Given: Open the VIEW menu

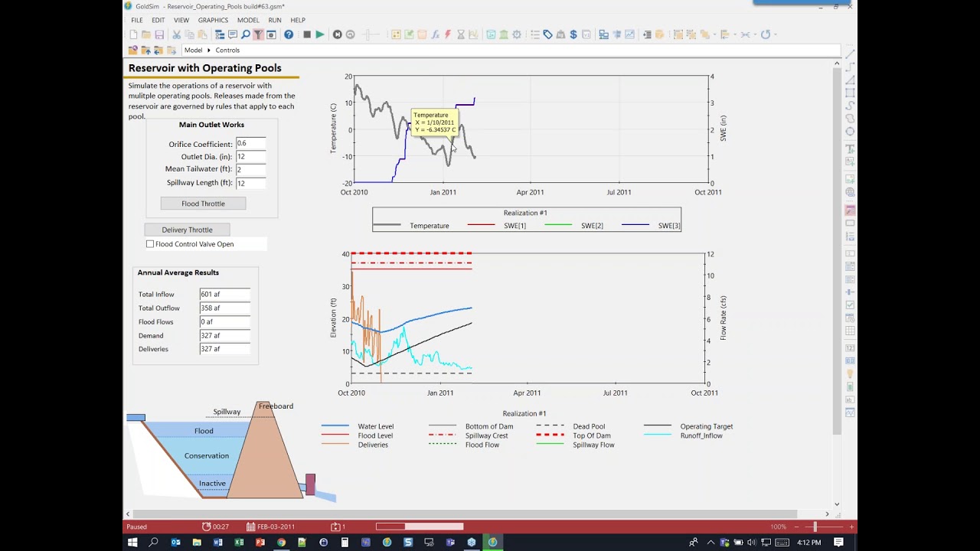Looking at the screenshot, I should point(181,20).
